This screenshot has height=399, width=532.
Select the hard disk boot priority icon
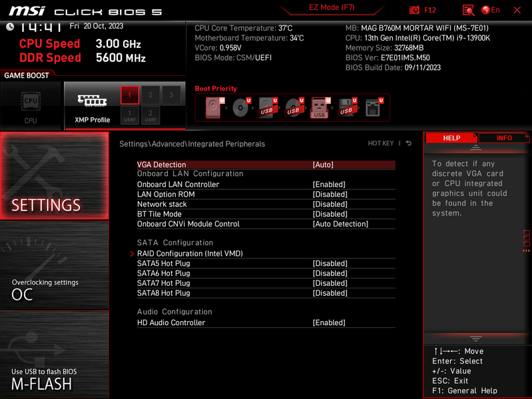pyautogui.click(x=214, y=108)
